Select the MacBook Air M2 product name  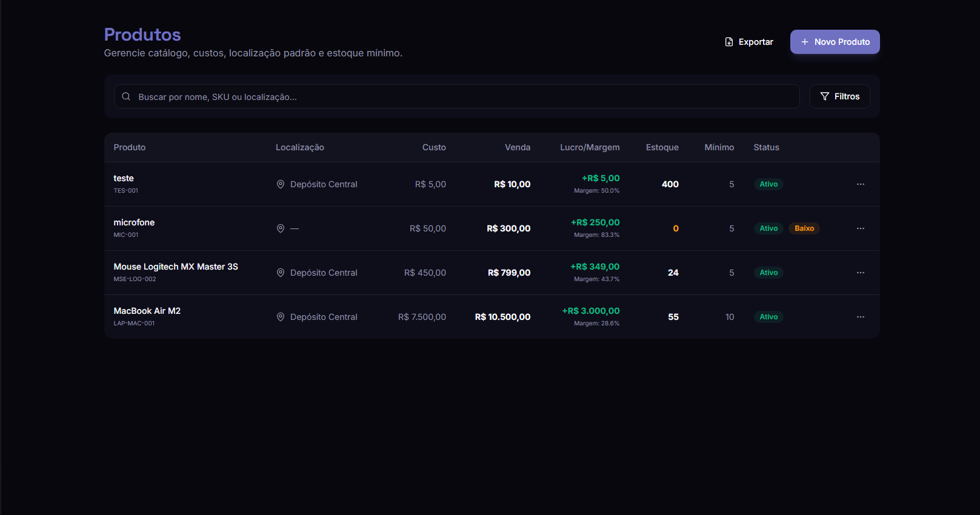click(x=147, y=311)
